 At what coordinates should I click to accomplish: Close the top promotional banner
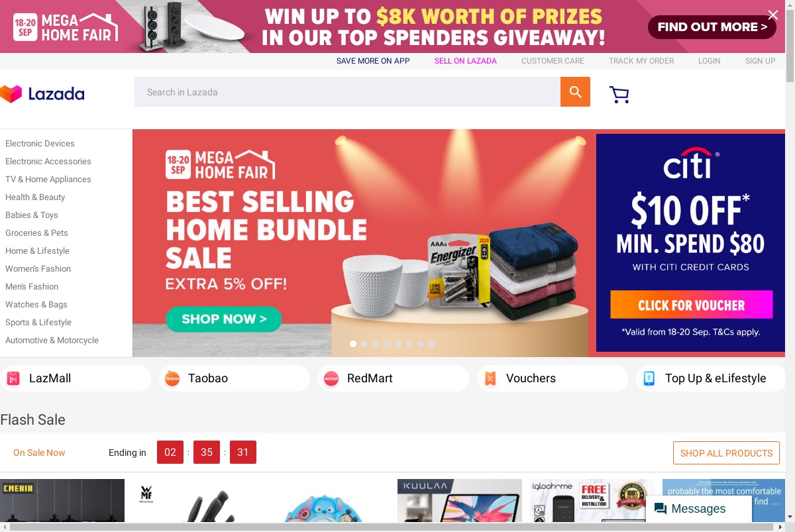[773, 15]
